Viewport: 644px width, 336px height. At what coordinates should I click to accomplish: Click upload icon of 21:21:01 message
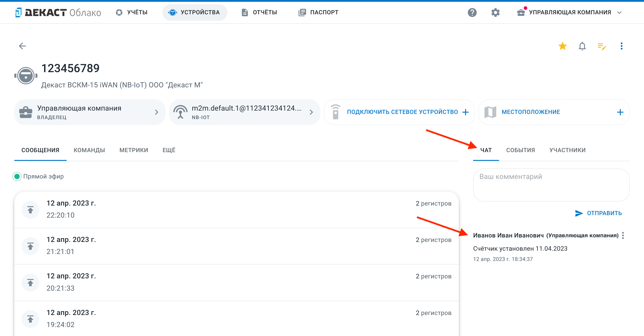coord(30,246)
